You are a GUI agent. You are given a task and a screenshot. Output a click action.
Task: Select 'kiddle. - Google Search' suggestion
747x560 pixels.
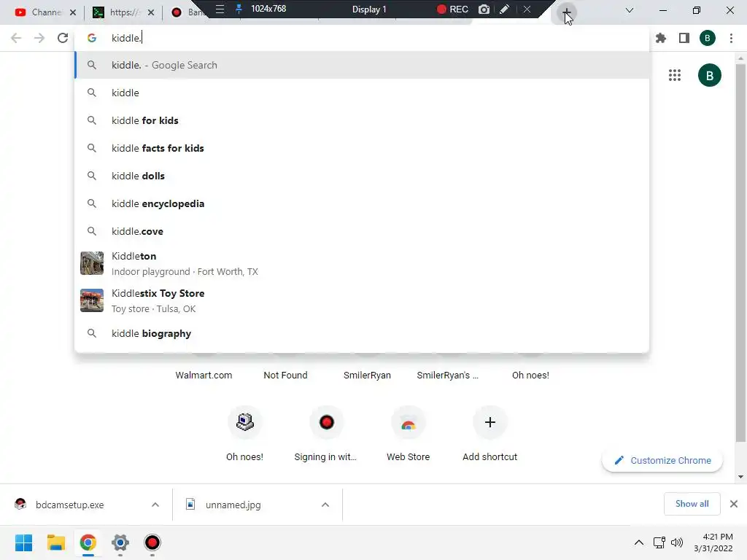tap(362, 65)
